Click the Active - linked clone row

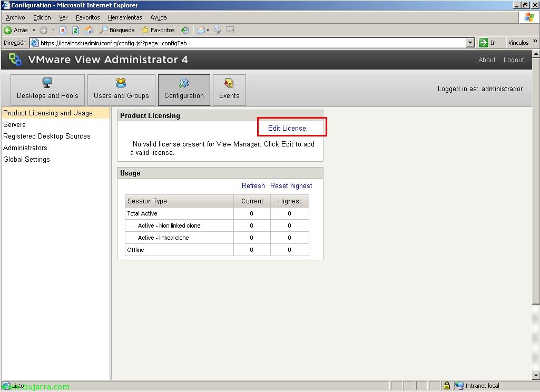(217, 238)
